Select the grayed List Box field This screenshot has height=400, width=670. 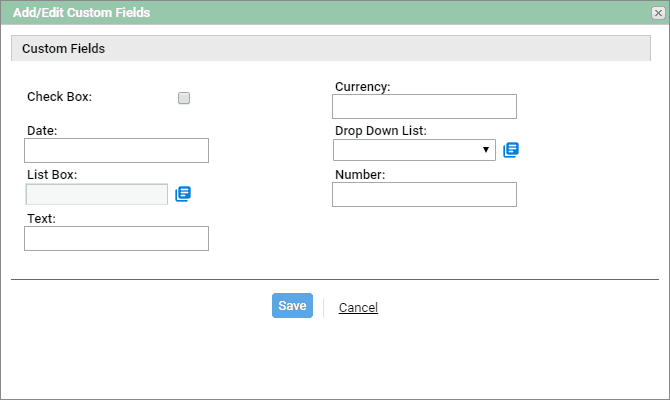coord(97,194)
